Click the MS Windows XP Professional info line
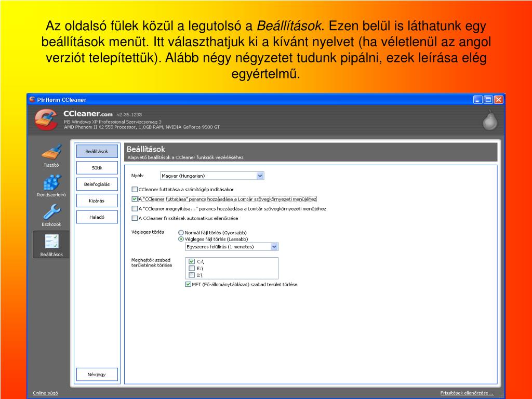The height and width of the screenshot is (399, 532). point(113,122)
